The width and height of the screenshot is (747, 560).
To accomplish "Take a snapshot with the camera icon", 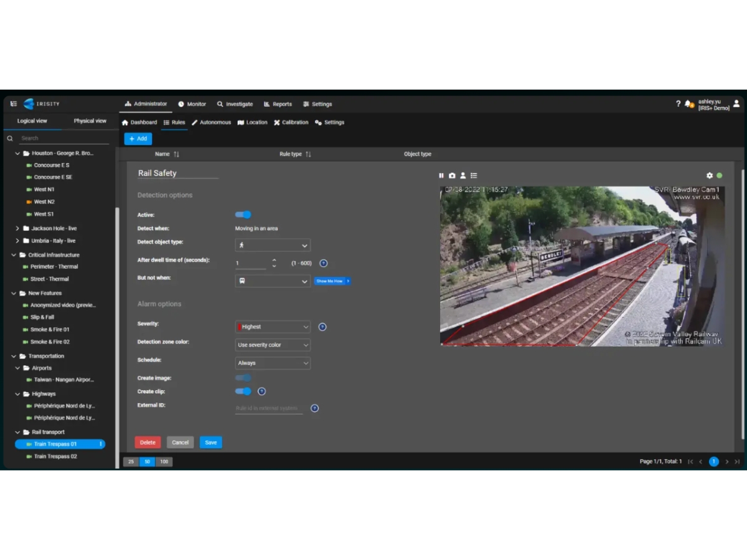I will [452, 175].
